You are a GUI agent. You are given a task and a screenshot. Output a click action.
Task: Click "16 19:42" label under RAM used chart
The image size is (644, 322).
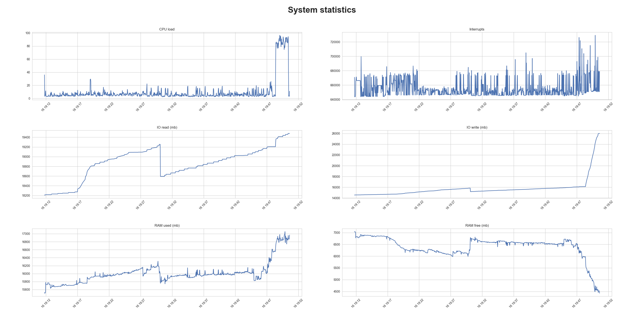[x=235, y=303]
